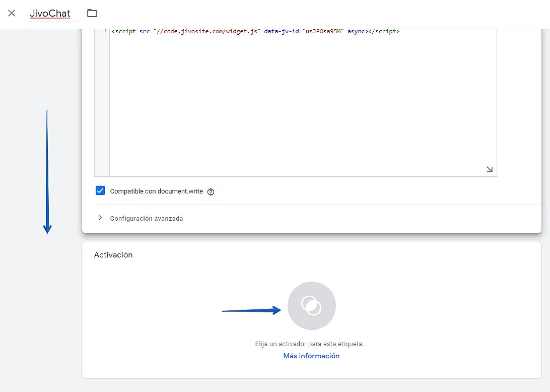The width and height of the screenshot is (550, 392).
Task: Open the help icon next to document.write
Action: [211, 192]
